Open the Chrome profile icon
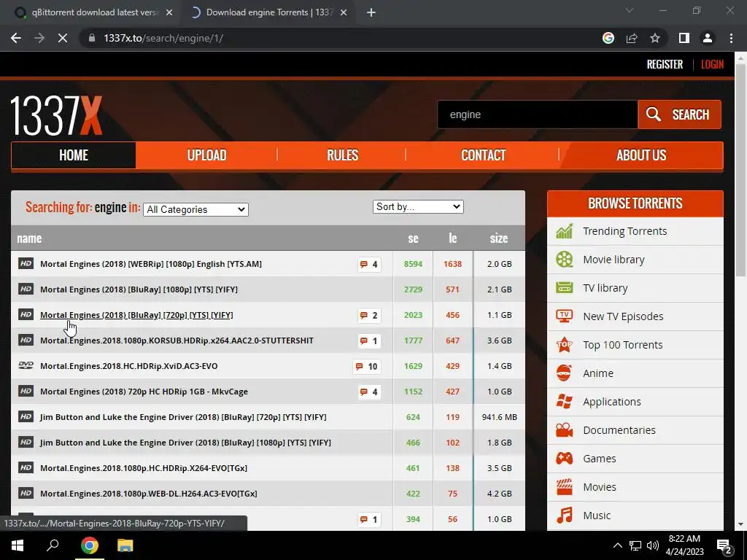The height and width of the screenshot is (560, 747). [x=708, y=38]
